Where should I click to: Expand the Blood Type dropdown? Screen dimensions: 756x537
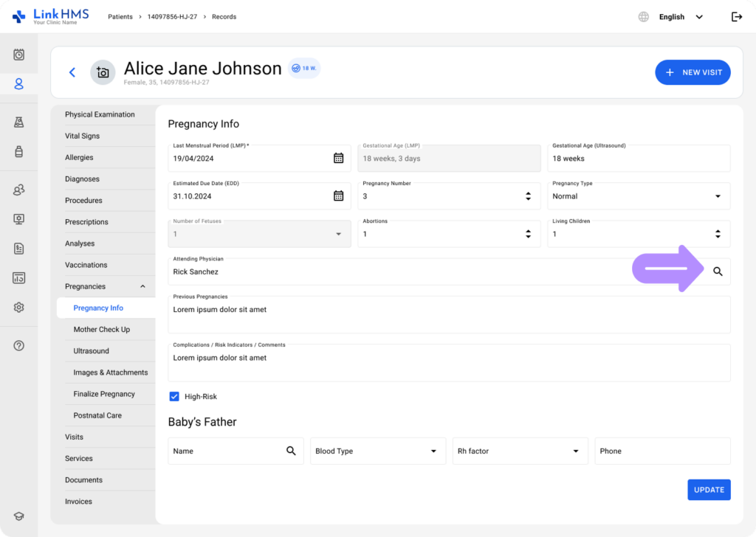(433, 451)
